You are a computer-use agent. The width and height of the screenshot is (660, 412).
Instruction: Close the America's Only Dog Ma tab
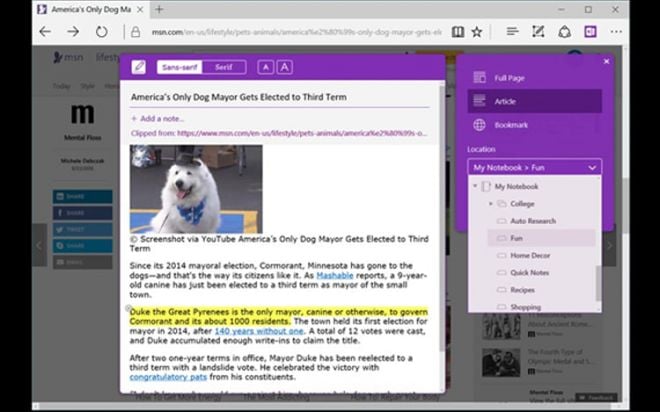[x=141, y=9]
